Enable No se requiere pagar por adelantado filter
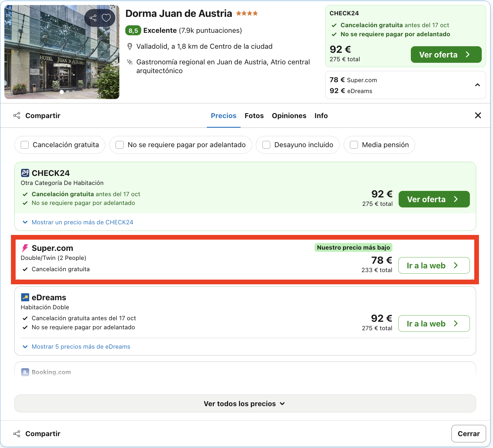 pyautogui.click(x=120, y=145)
